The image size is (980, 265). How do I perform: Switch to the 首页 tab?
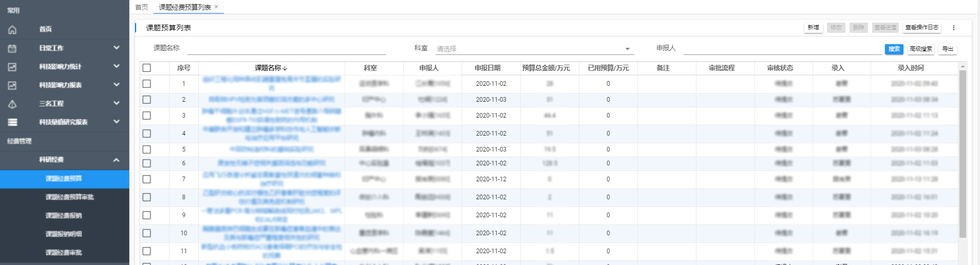pyautogui.click(x=141, y=7)
